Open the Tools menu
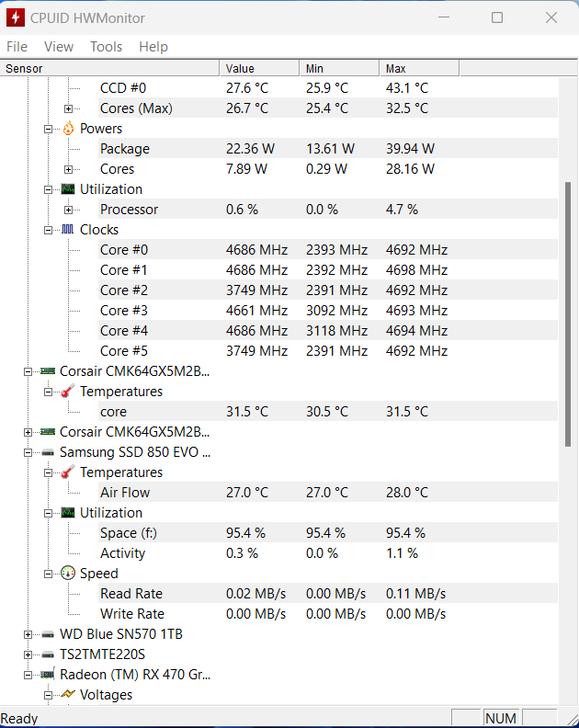This screenshot has height=728, width=579. pyautogui.click(x=106, y=47)
